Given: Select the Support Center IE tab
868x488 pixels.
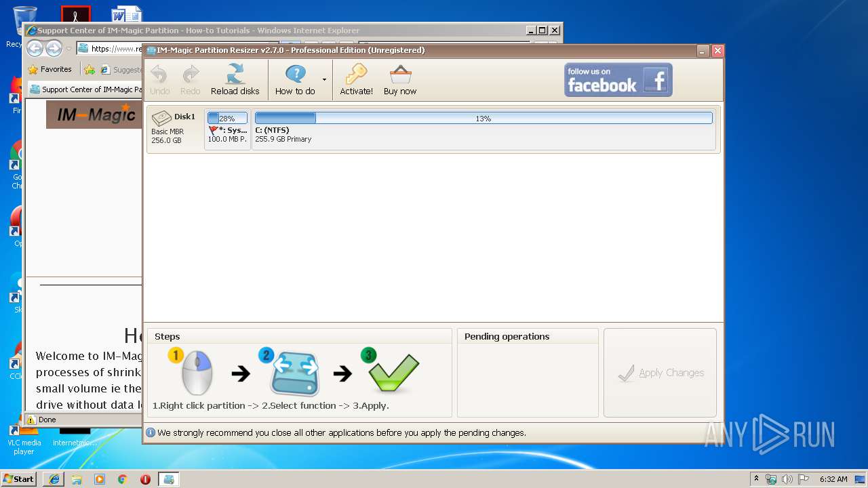Looking at the screenshot, I should (x=84, y=89).
